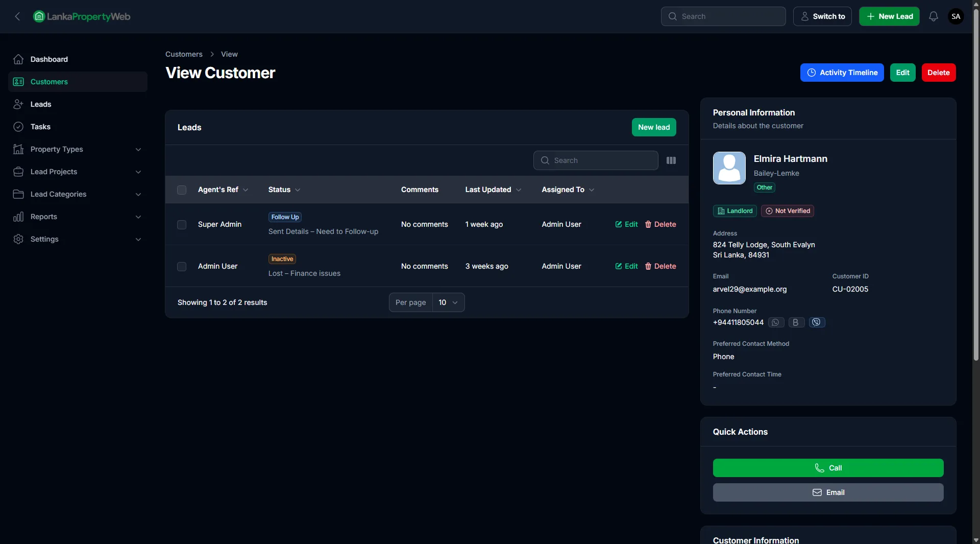The image size is (980, 544).
Task: Delete the Super Admin lead row
Action: (x=660, y=224)
